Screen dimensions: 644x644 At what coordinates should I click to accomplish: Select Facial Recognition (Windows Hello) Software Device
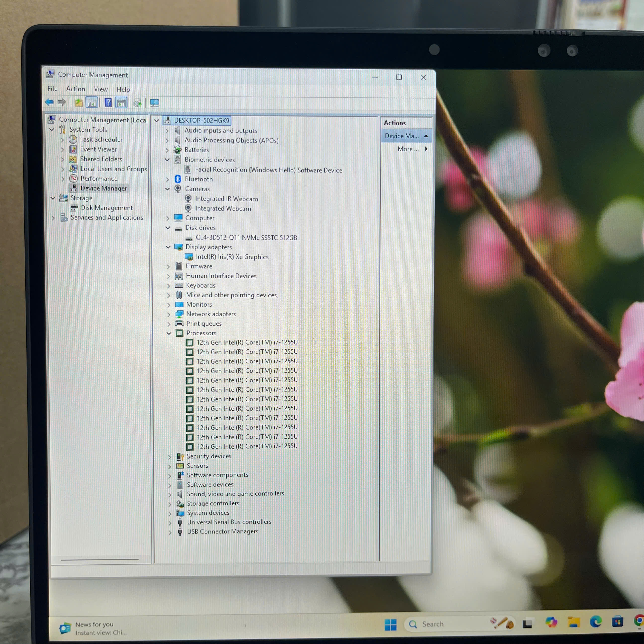pyautogui.click(x=268, y=170)
